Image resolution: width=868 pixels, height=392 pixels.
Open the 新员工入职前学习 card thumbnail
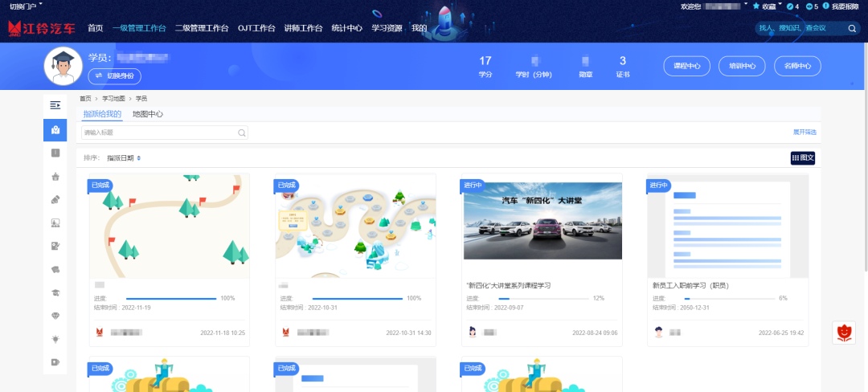point(728,226)
